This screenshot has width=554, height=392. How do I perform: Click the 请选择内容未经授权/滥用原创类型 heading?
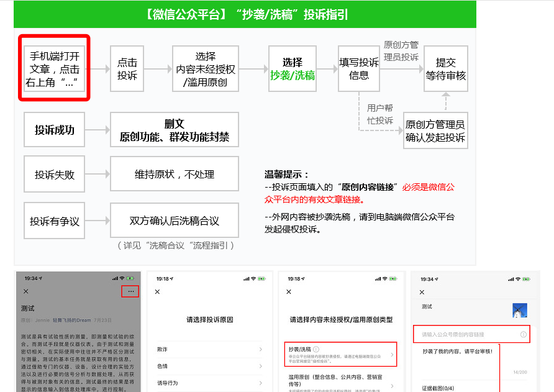pos(341,319)
